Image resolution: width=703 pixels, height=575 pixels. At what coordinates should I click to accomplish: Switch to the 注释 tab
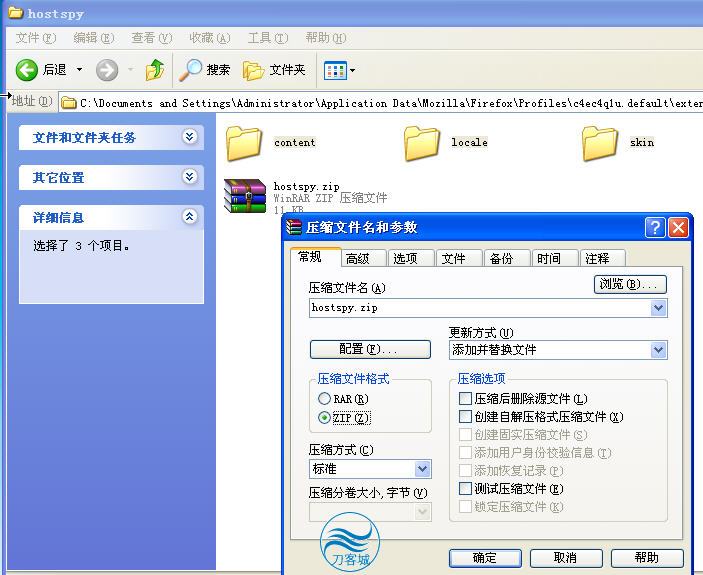603,259
